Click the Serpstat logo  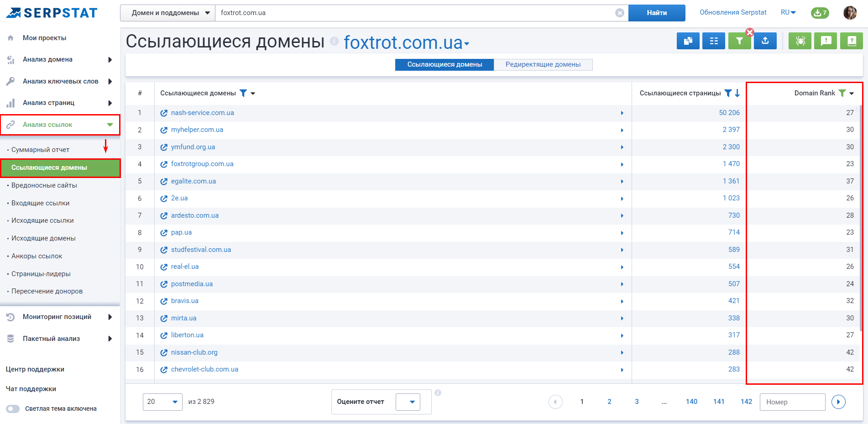[52, 13]
